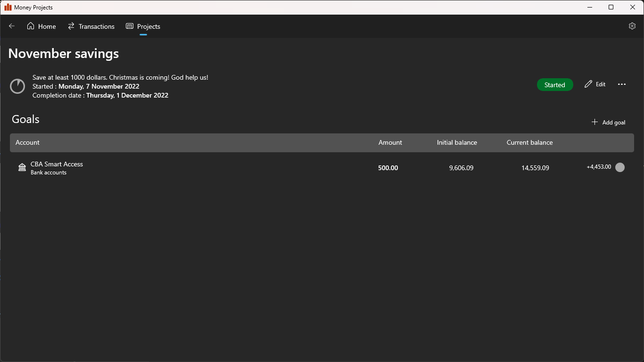Click the back arrow in navigation bar
644x362 pixels.
12,26
